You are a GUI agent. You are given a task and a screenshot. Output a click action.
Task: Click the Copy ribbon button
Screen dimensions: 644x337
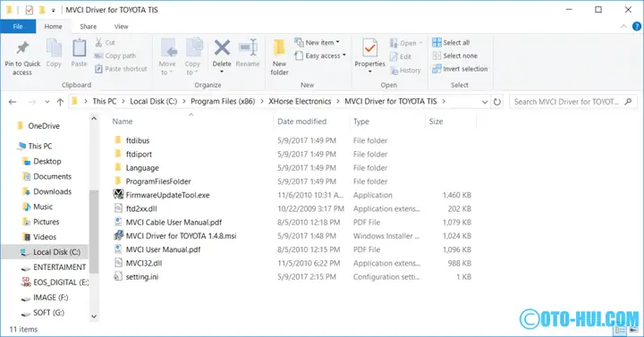(x=54, y=53)
